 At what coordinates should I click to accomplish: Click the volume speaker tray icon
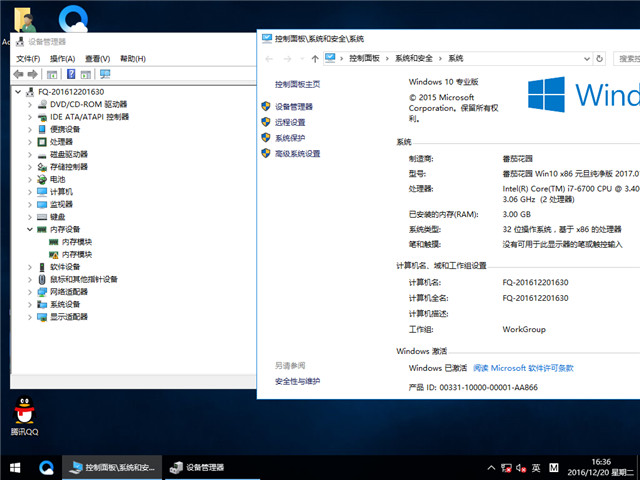click(x=520, y=468)
